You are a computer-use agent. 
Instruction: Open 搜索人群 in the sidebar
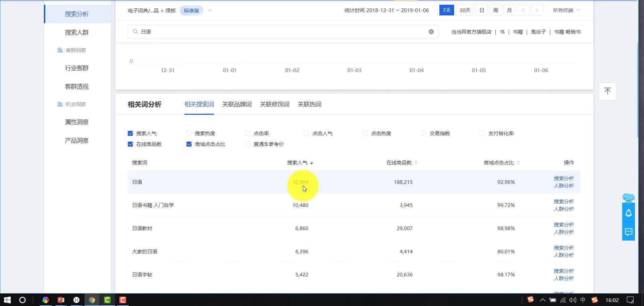click(x=77, y=33)
